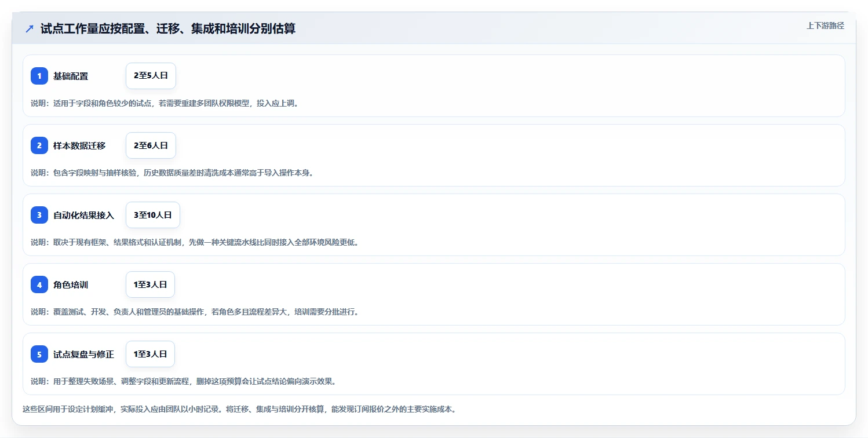Click step number 5 badge
The width and height of the screenshot is (868, 438).
[x=39, y=354]
